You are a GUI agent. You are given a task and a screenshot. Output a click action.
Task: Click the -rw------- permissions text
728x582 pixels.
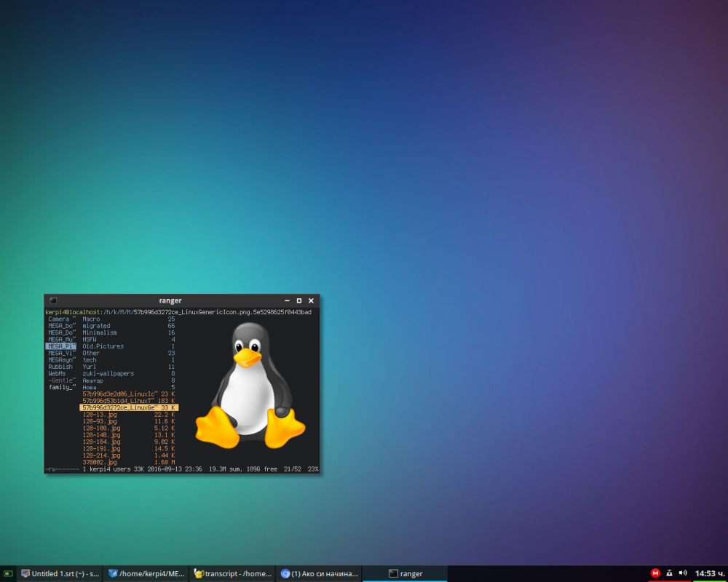tap(62, 469)
